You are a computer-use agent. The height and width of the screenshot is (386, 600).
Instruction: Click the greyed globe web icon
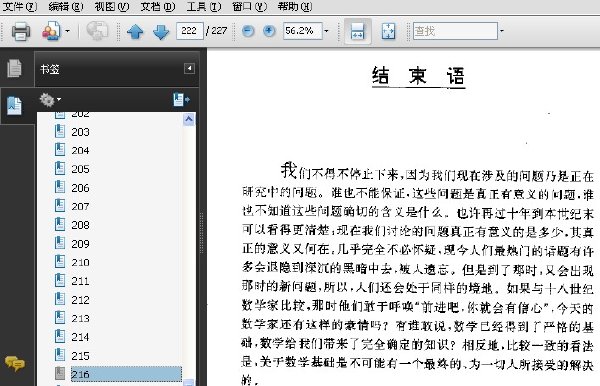97,31
